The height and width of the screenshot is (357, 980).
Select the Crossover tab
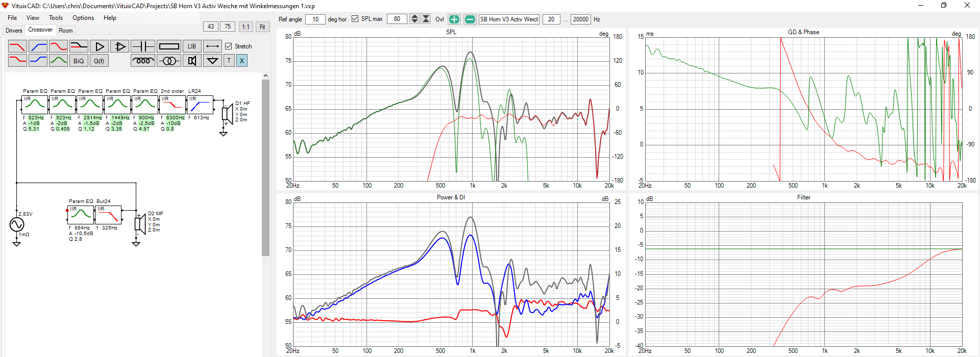40,30
